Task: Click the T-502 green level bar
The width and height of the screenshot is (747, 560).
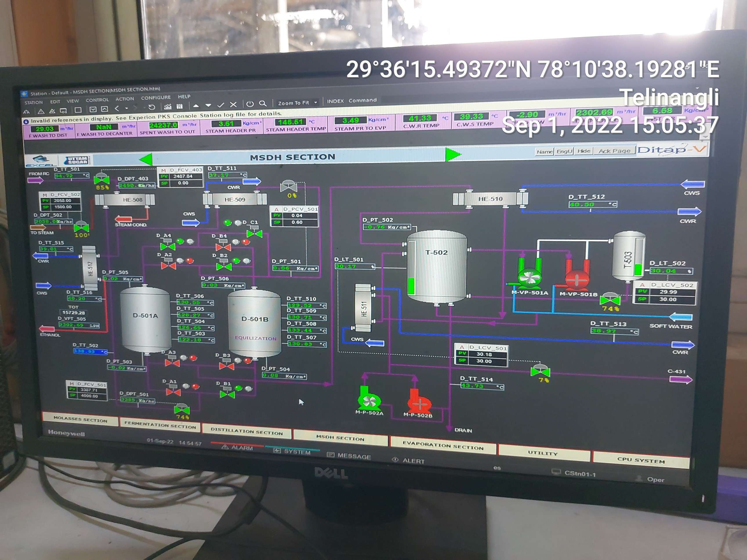Action: (411, 286)
